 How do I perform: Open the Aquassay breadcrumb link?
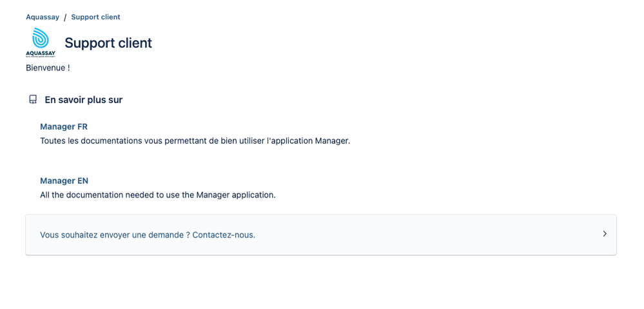pos(43,17)
